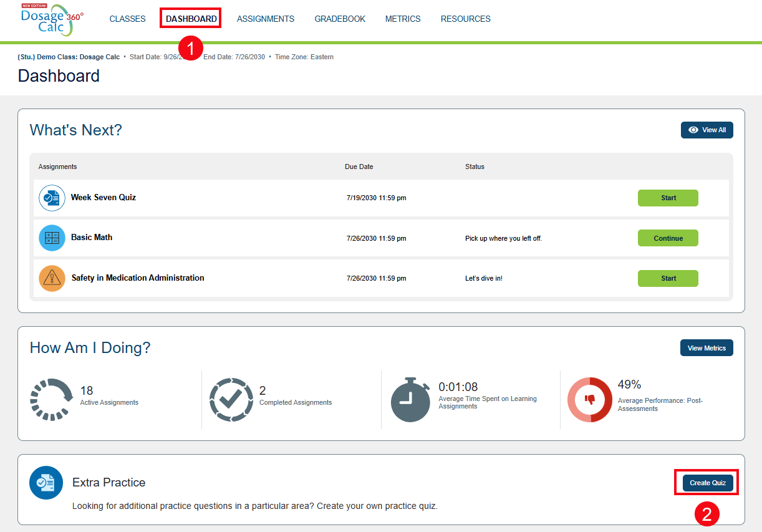The width and height of the screenshot is (762, 532).
Task: Click the Safety in Medication warning triangle icon
Action: [x=52, y=278]
